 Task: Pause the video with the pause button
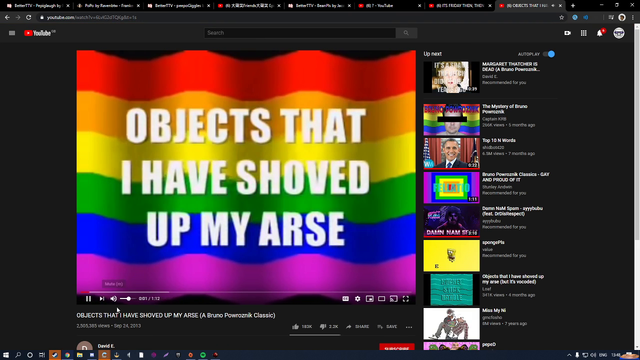tap(88, 299)
